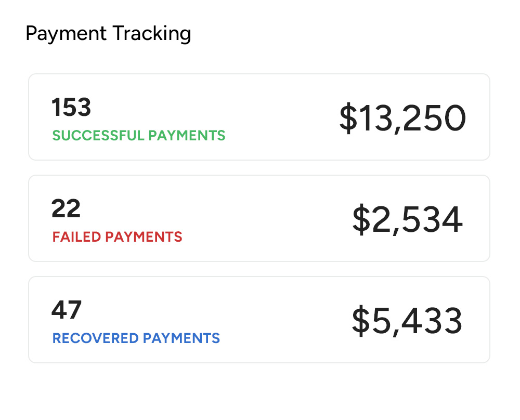Click the word SUCCESSFUL in green
520x420 pixels.
98,136
